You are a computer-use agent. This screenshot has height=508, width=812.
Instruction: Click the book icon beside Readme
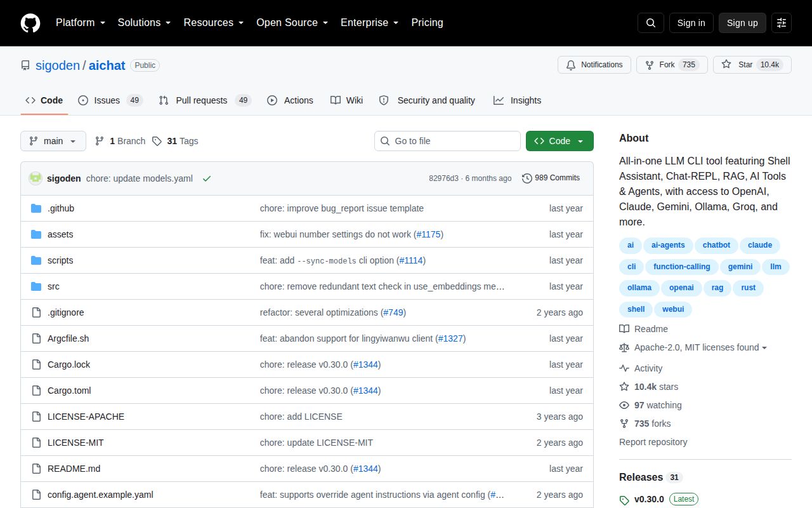point(624,329)
